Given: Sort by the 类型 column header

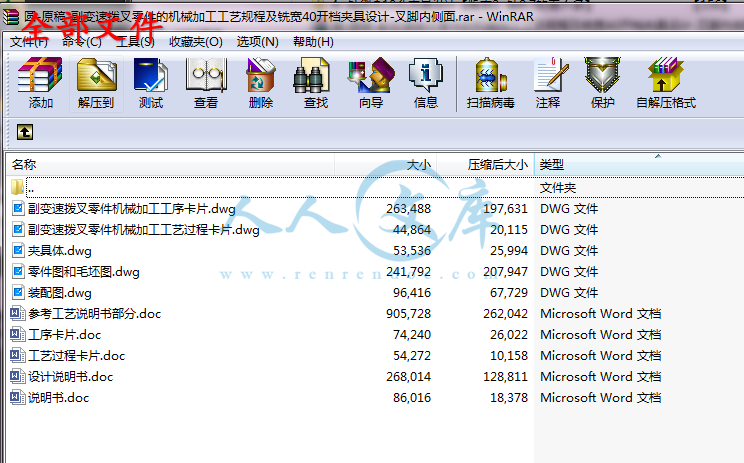Looking at the screenshot, I should click(639, 165).
